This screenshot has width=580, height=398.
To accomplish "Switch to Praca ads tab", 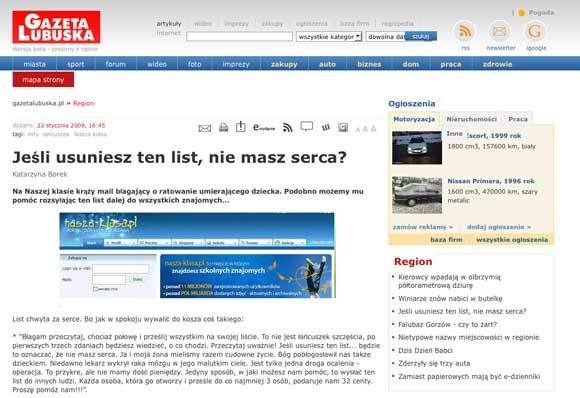I will (x=518, y=119).
